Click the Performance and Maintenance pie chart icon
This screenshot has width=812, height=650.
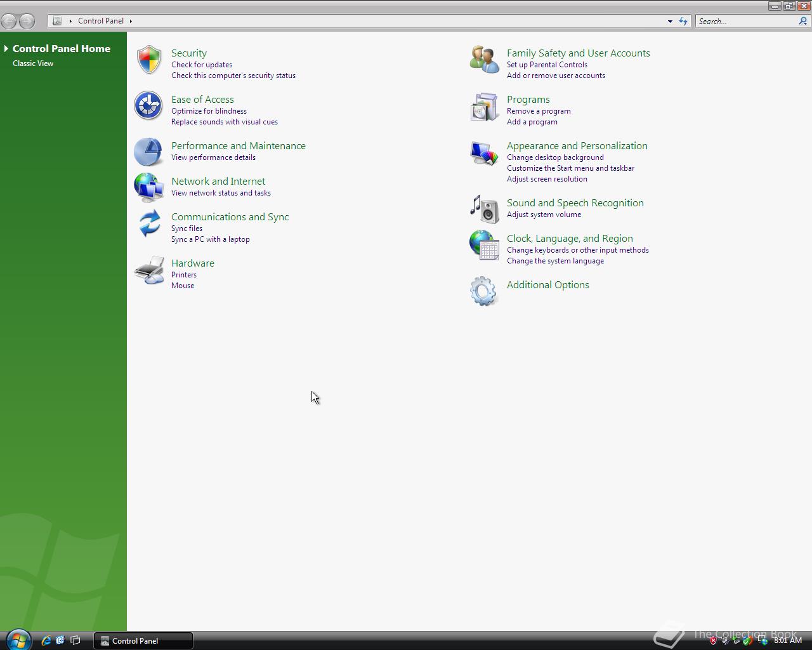(x=148, y=152)
